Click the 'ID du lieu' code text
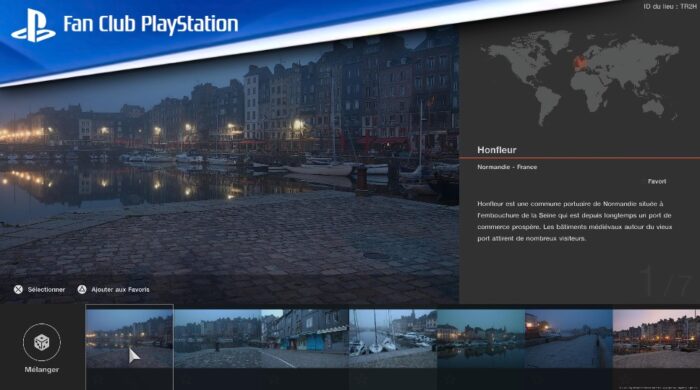700x390 pixels. (670, 7)
